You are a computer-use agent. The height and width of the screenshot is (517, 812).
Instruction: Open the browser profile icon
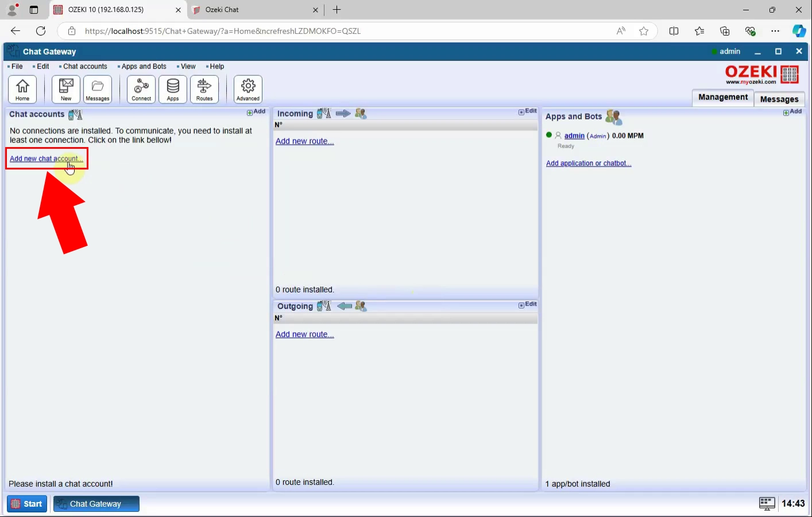12,10
